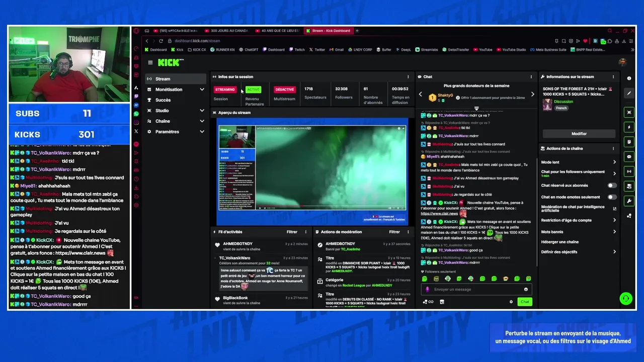This screenshot has height=362, width=644.
Task: Collapse top donors with the down arrow handle
Action: pos(476,108)
